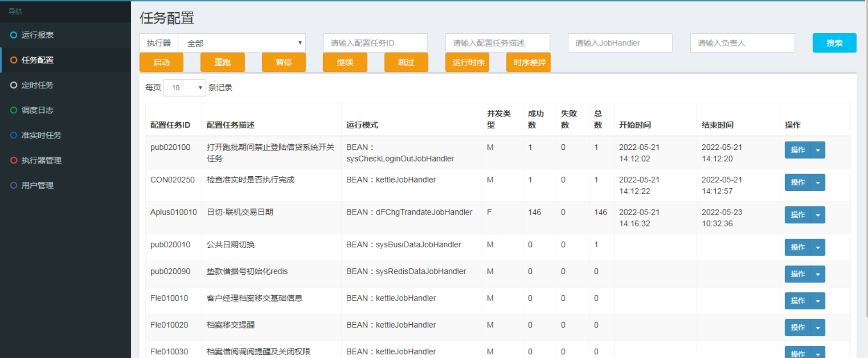Focus the 请输入配置任务ID input field
Screen dimensions: 868x358
click(x=375, y=43)
